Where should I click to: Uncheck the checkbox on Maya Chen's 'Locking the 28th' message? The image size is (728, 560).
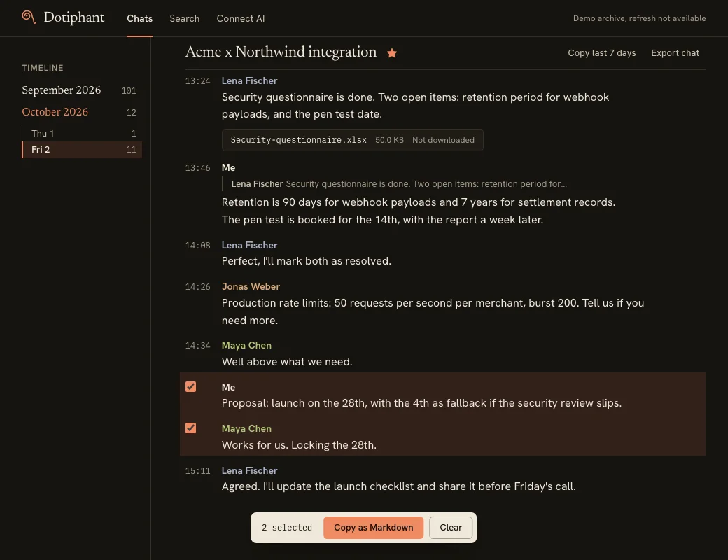pyautogui.click(x=191, y=428)
